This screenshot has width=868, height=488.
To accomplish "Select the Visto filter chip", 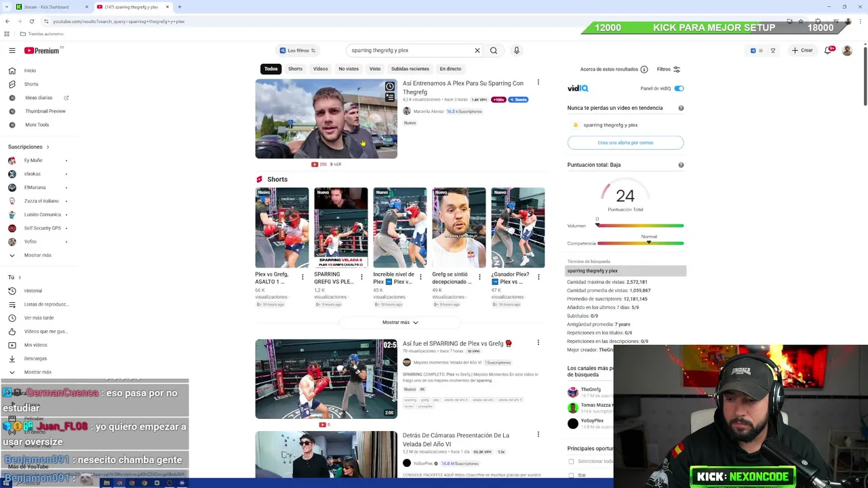I will (374, 69).
